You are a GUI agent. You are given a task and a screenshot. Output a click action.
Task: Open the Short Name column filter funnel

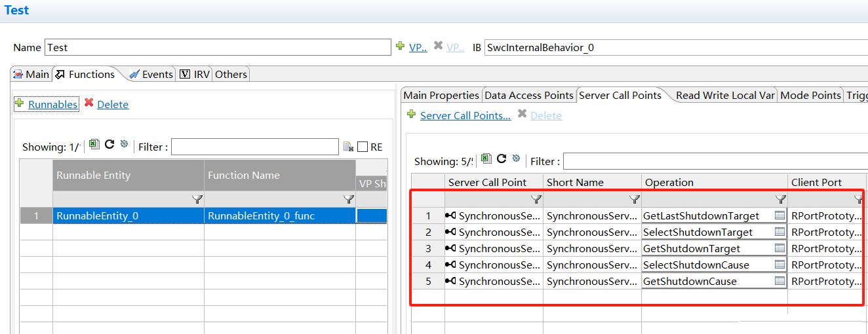pos(634,199)
